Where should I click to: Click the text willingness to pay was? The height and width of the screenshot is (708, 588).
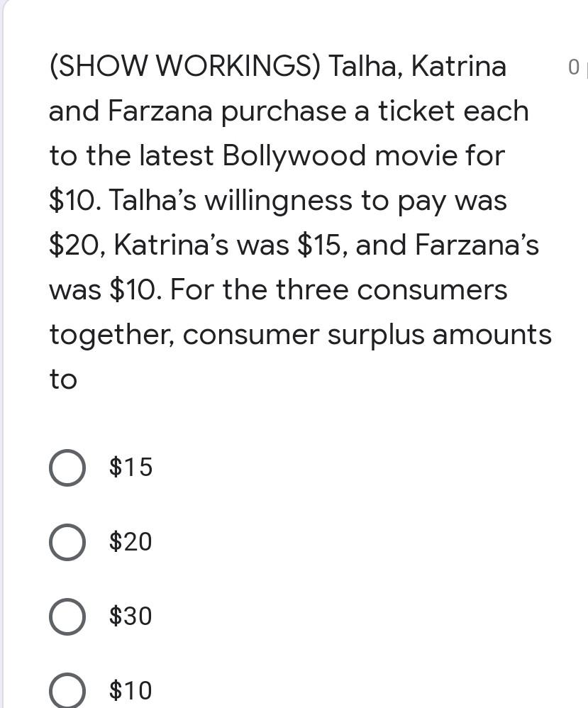click(x=356, y=201)
